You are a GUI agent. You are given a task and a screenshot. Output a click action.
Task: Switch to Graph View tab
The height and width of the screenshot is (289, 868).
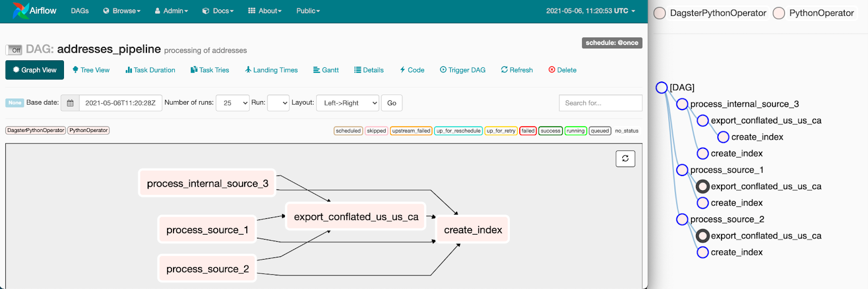pyautogui.click(x=35, y=70)
